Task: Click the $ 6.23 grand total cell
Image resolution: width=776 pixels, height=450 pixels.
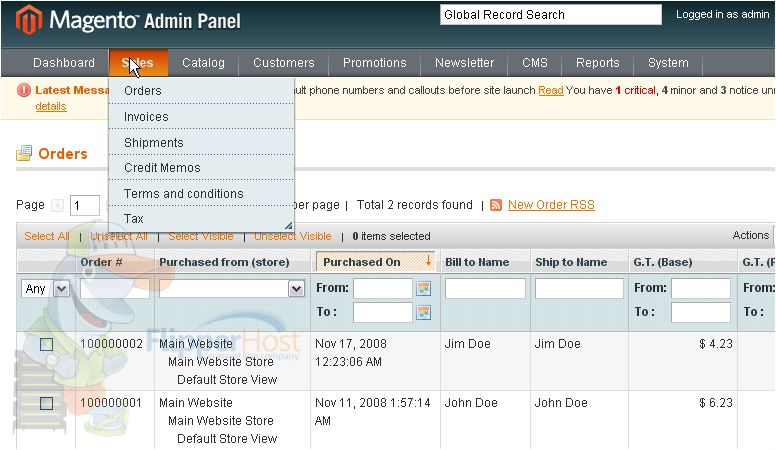Action: pos(716,403)
